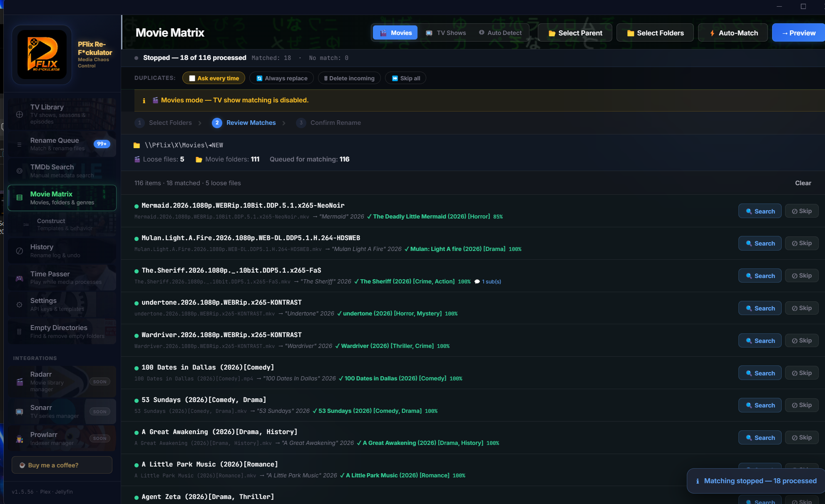The image size is (825, 504).
Task: Search match for Mermaid 2026 row
Action: tap(760, 211)
